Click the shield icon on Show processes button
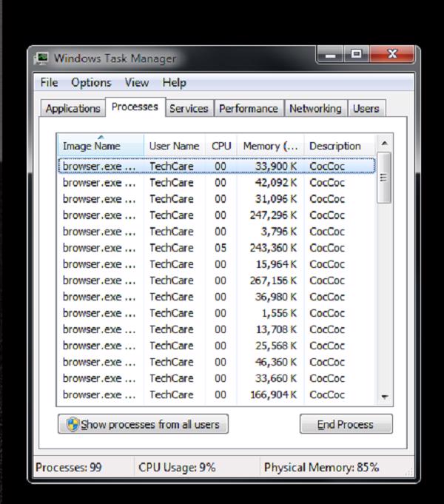The image size is (444, 504). (73, 424)
